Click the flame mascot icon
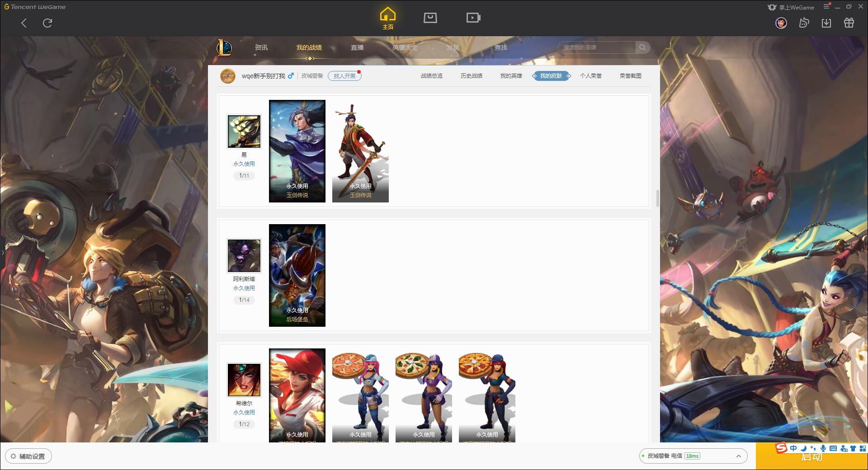The width and height of the screenshot is (868, 470). (804, 23)
